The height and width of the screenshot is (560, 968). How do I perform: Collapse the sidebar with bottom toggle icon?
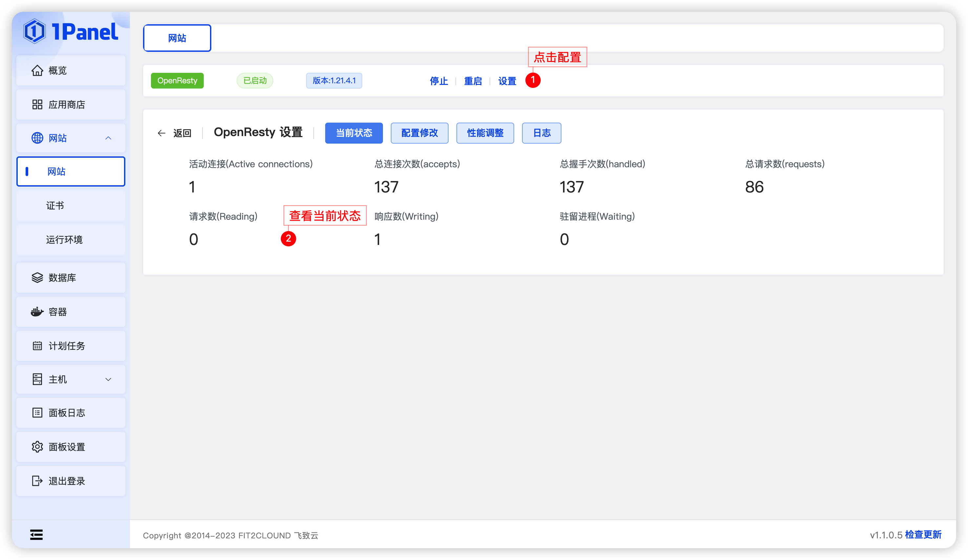(x=36, y=534)
